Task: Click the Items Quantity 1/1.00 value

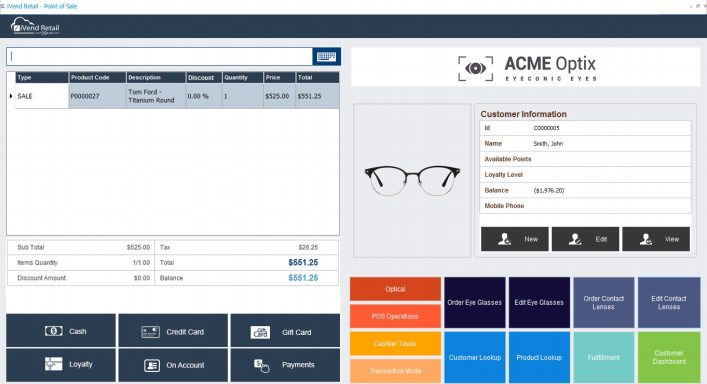Action: coord(142,263)
